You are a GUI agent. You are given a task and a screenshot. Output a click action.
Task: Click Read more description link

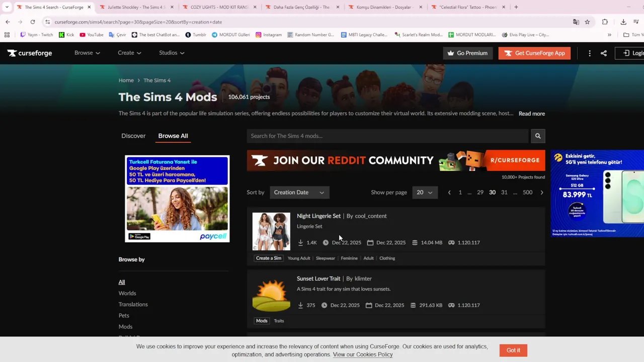(532, 114)
